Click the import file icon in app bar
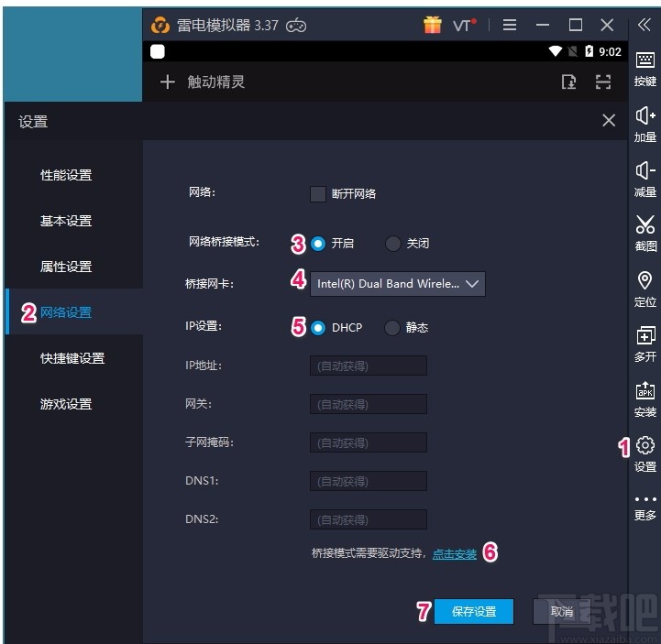 click(568, 82)
